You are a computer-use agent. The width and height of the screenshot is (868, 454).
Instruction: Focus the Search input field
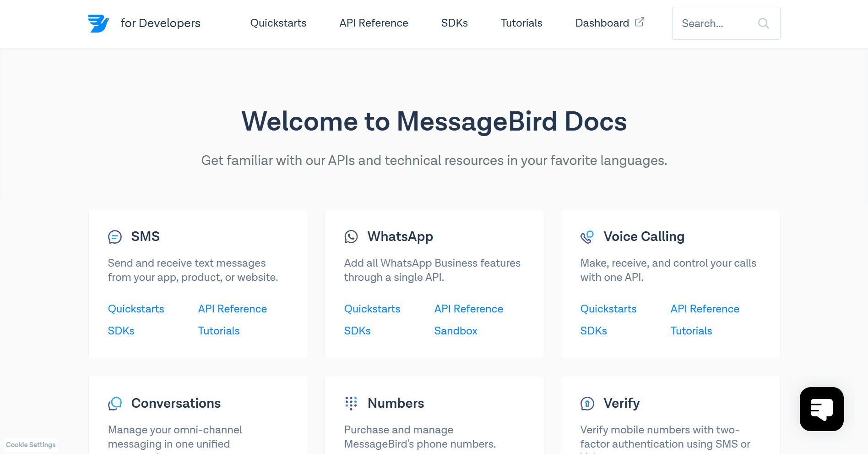[726, 23]
